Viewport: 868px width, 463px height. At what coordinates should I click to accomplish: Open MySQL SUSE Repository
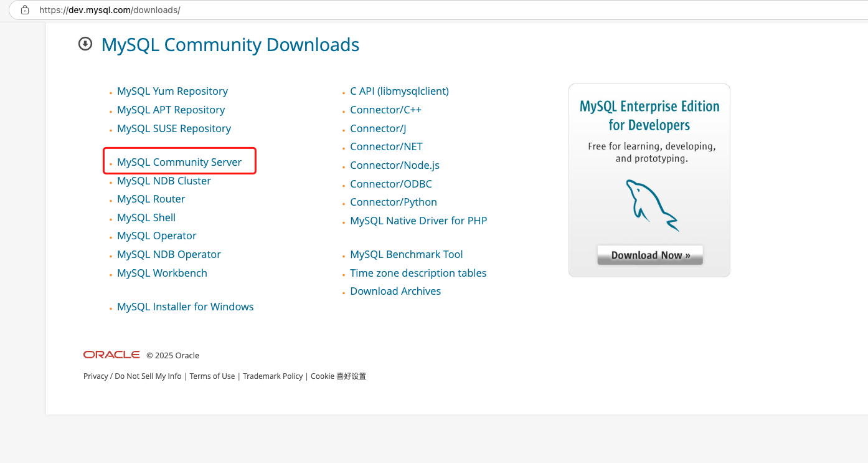[174, 128]
